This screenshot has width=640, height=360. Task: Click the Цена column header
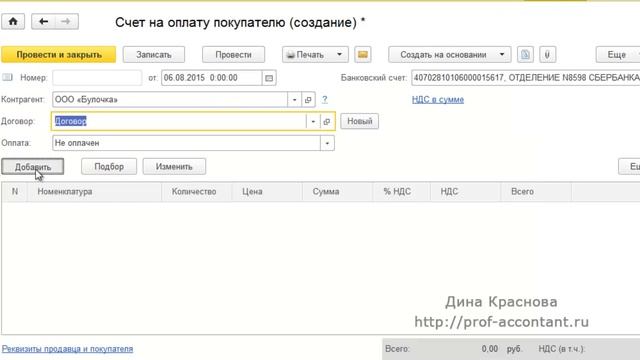coord(267,192)
